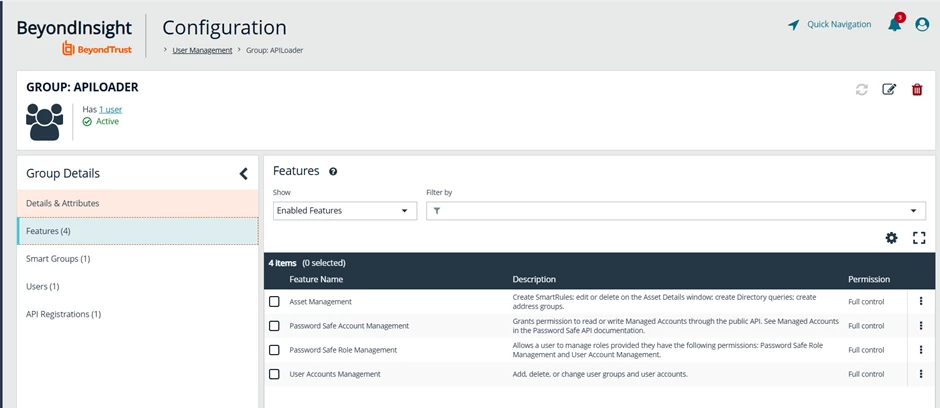Open the actions menu for Asset Management row

tap(921, 301)
